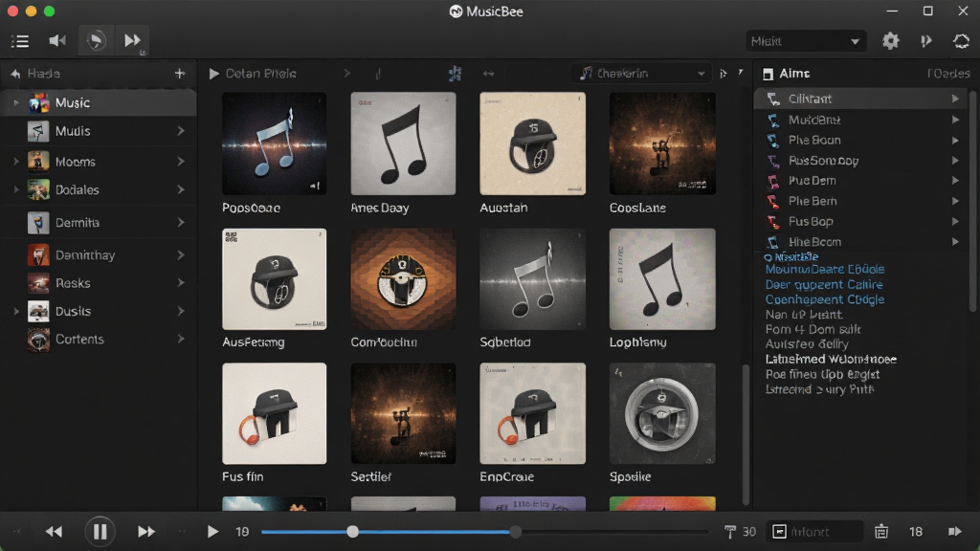Open the Mieilt dropdown at top right
This screenshot has width=980, height=551.
[806, 41]
